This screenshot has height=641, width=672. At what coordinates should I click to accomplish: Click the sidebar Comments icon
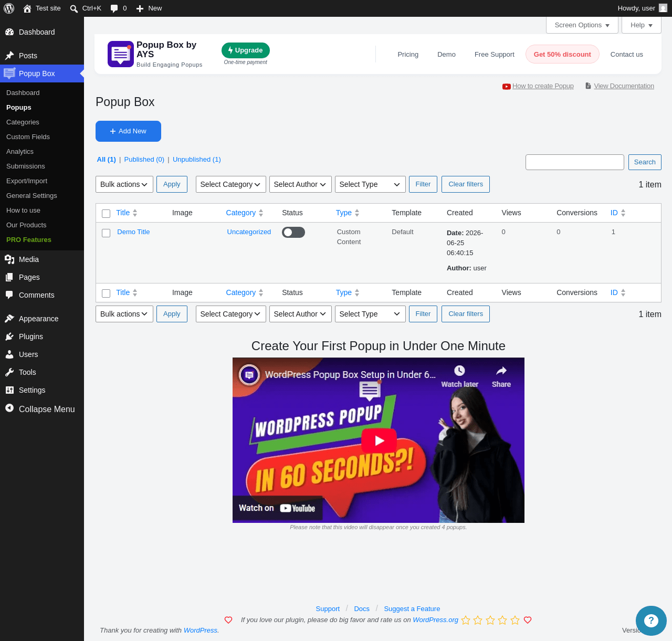9,295
